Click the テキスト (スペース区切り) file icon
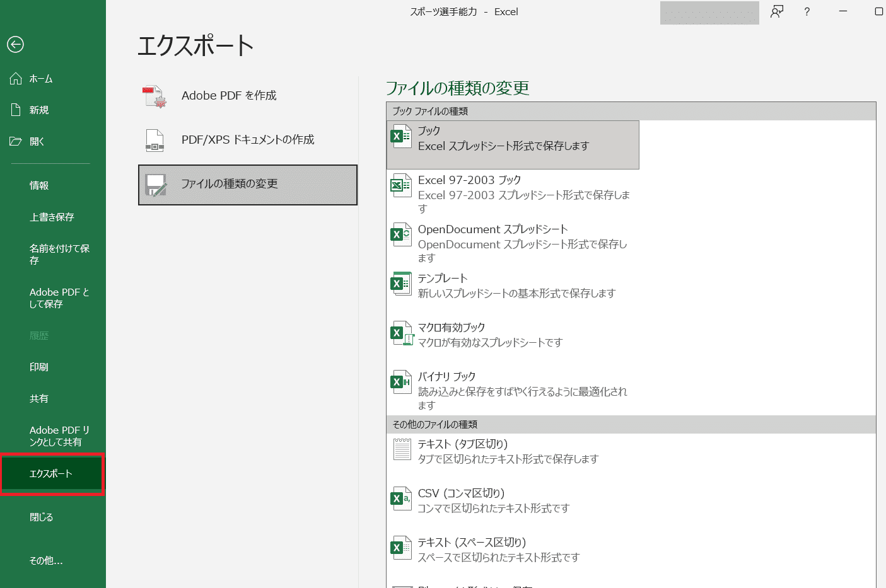The width and height of the screenshot is (886, 588). tap(401, 548)
